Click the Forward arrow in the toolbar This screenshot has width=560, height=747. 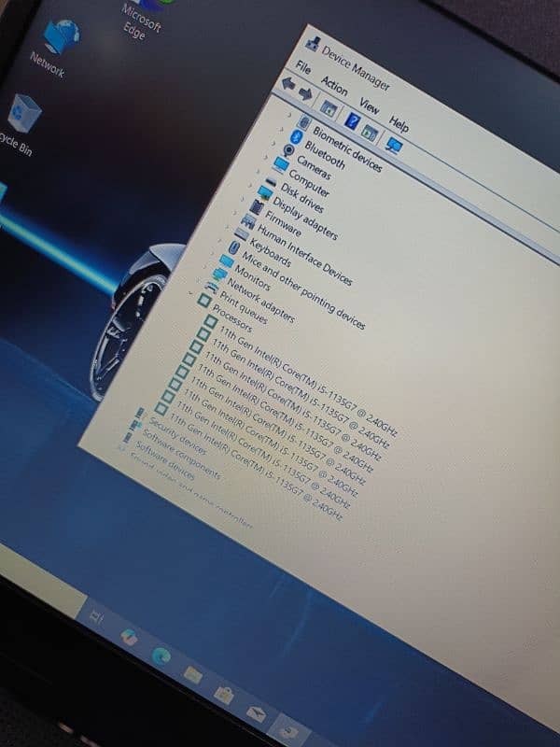pyautogui.click(x=306, y=92)
